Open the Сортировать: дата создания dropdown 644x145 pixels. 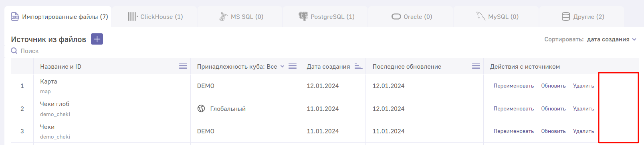590,39
